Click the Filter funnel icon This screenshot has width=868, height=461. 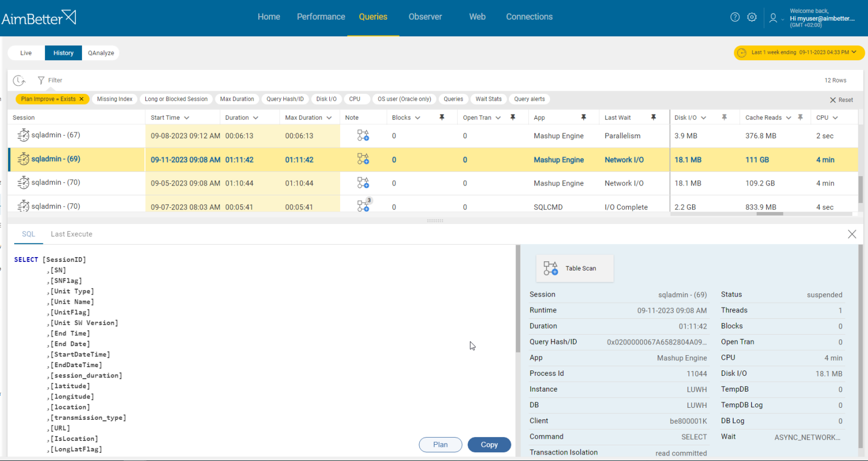click(x=41, y=80)
